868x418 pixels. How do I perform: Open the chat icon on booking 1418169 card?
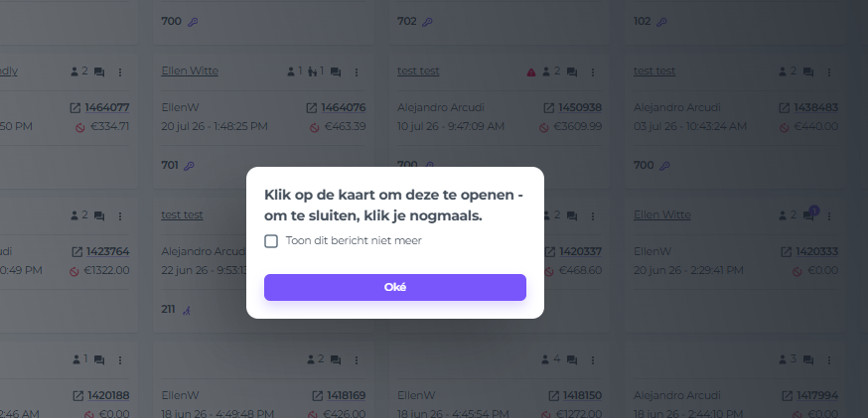[x=336, y=359]
